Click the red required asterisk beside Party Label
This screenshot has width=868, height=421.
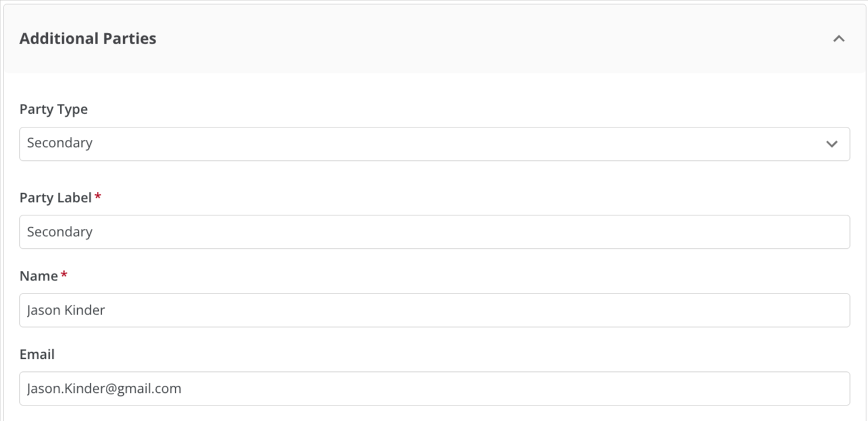[98, 196]
